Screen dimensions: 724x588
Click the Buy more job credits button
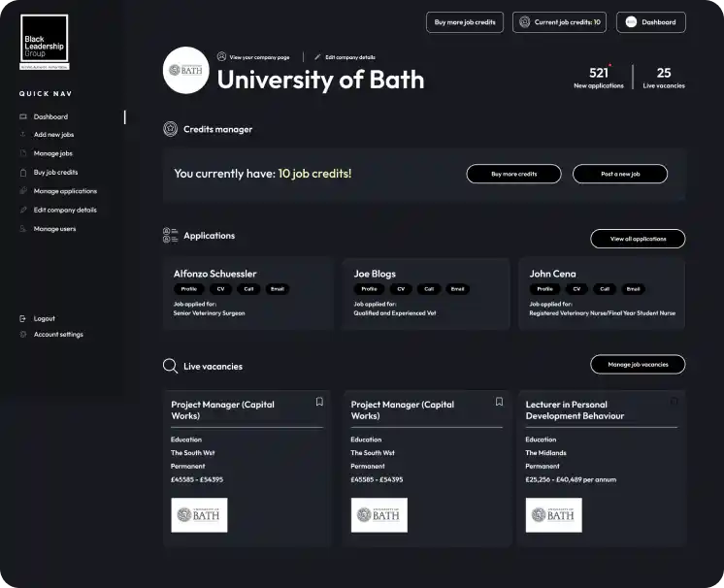click(x=465, y=22)
